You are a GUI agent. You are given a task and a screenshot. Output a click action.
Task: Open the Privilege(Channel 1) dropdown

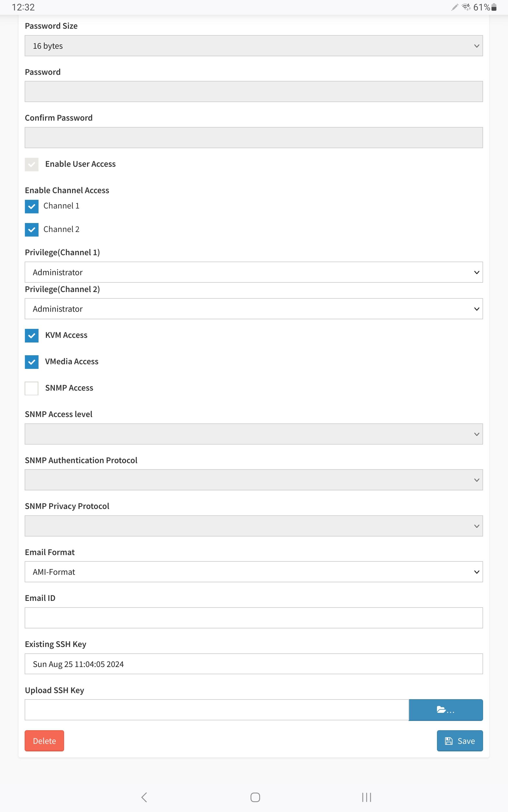point(254,272)
